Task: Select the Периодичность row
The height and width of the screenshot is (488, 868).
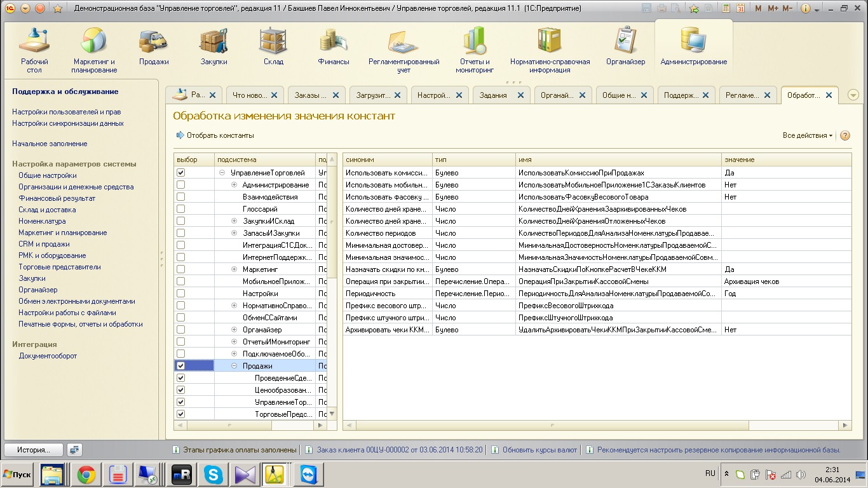Action: tap(597, 294)
